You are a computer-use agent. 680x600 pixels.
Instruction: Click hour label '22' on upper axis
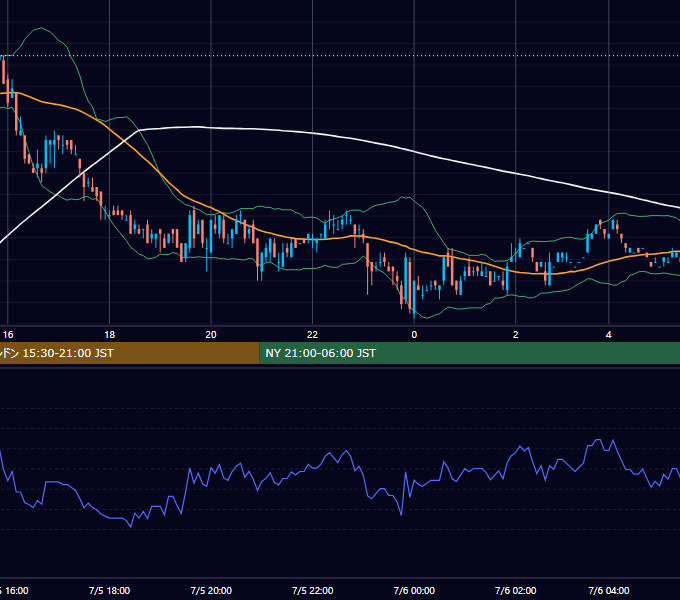312,335
